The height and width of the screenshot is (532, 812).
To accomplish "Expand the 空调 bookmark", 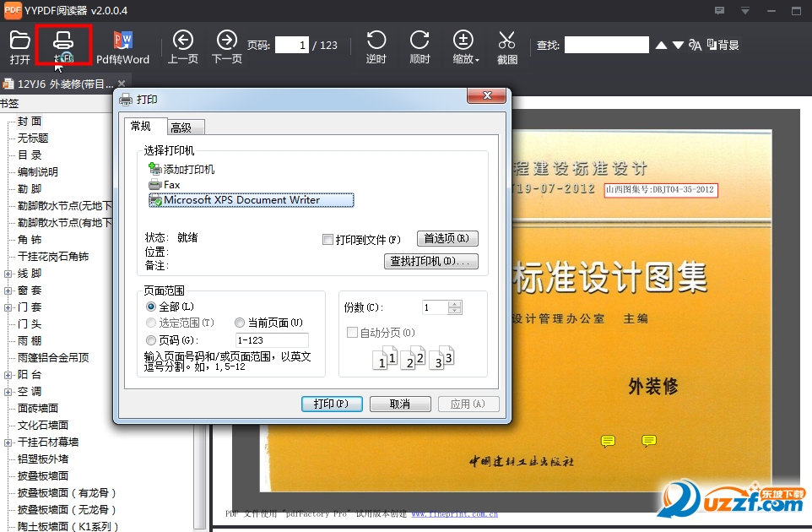I will 8,392.
